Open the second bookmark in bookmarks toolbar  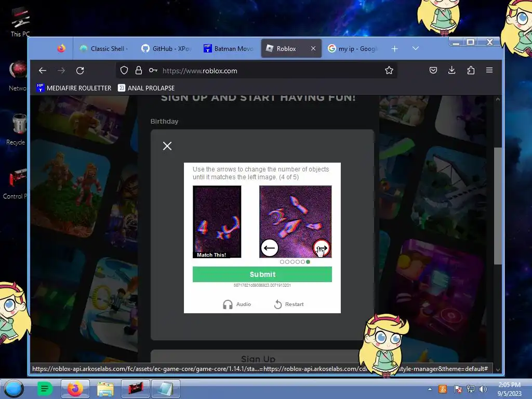(146, 88)
